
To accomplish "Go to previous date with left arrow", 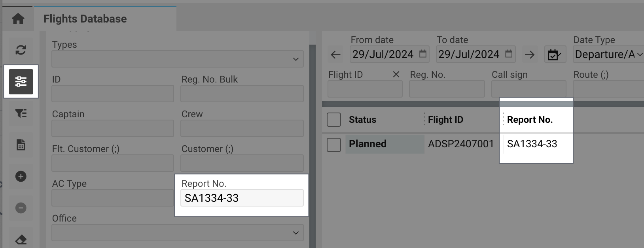I will [335, 54].
